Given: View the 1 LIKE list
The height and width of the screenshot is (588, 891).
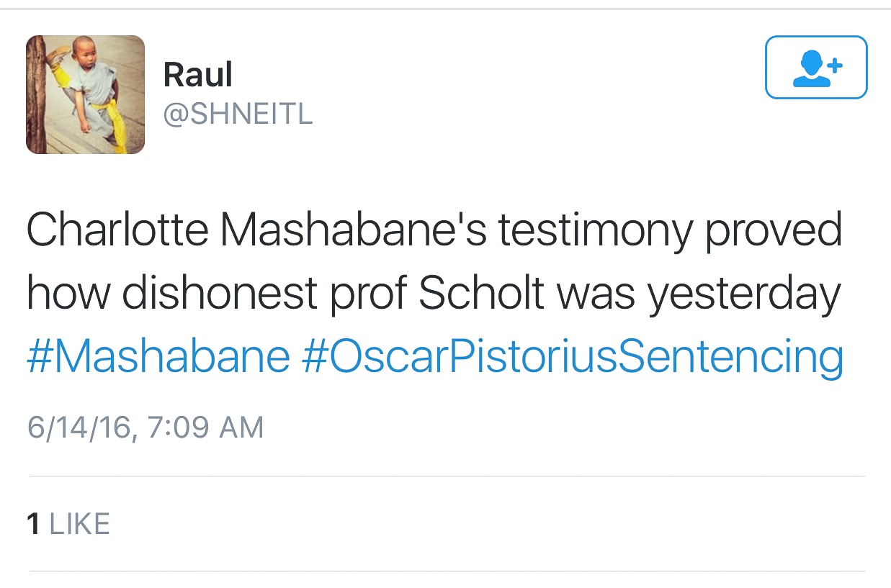Looking at the screenshot, I should coord(68,523).
